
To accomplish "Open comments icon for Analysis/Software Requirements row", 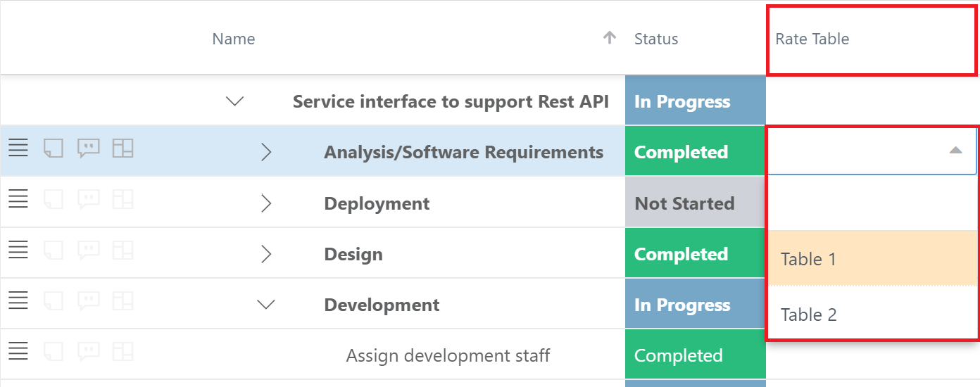I will tap(88, 148).
